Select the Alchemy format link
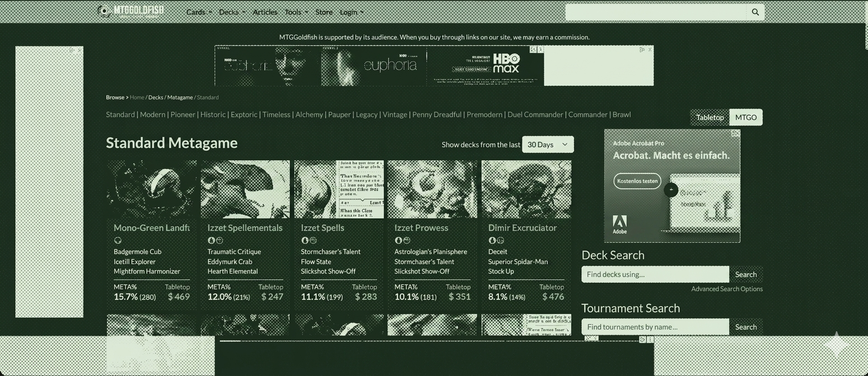Screen dimensions: 868x376 (309, 114)
